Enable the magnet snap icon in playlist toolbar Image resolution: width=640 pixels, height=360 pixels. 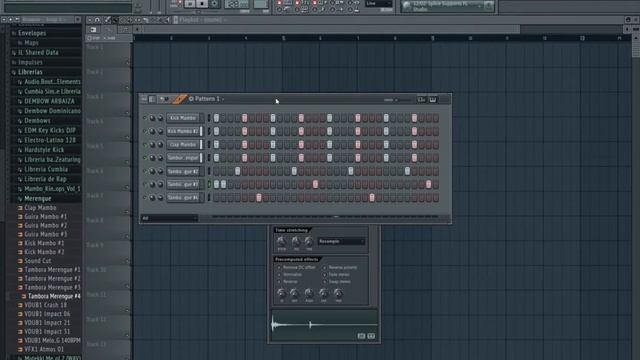click(97, 20)
